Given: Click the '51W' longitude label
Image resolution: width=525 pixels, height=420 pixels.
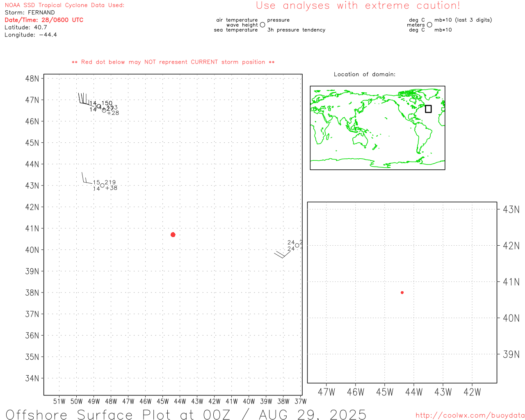Looking at the screenshot, I should click(59, 402).
